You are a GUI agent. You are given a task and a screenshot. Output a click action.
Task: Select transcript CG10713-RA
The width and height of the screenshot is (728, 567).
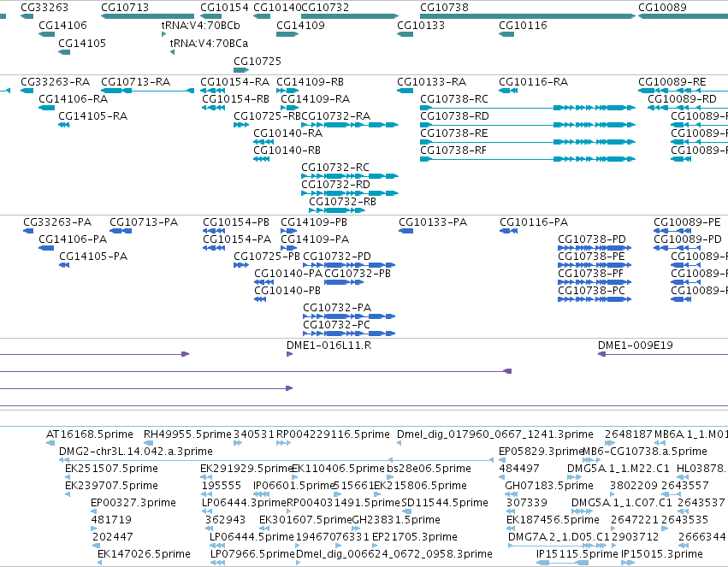click(x=135, y=82)
